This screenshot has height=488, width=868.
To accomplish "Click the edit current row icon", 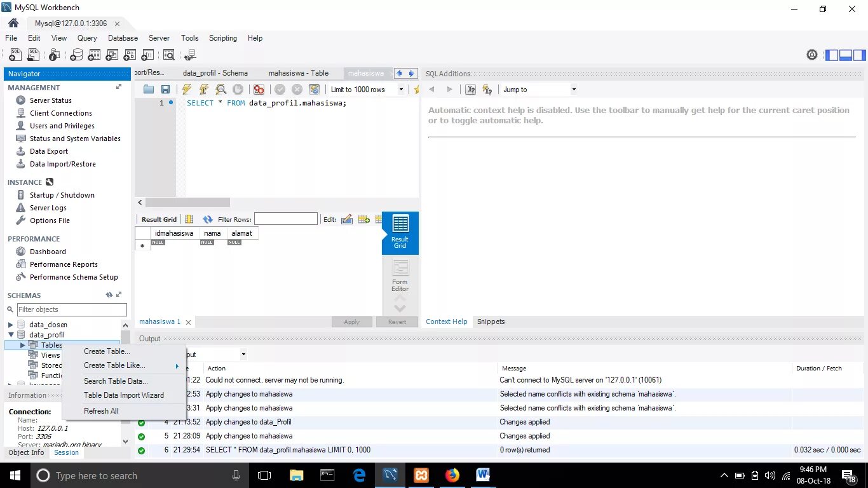I will point(347,219).
